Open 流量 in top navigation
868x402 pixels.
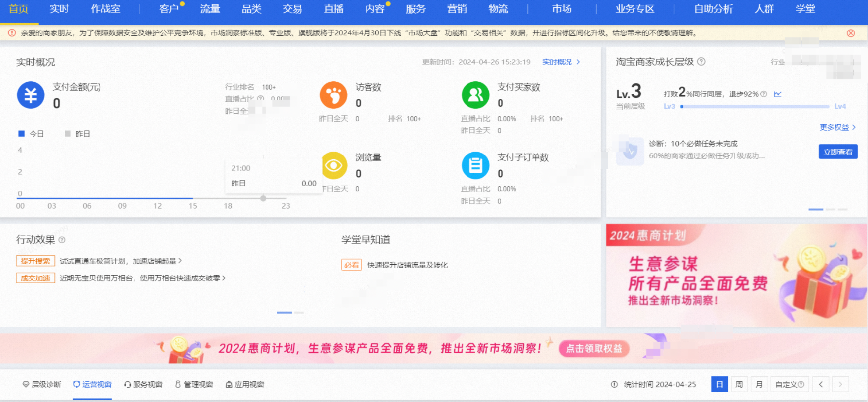(210, 9)
